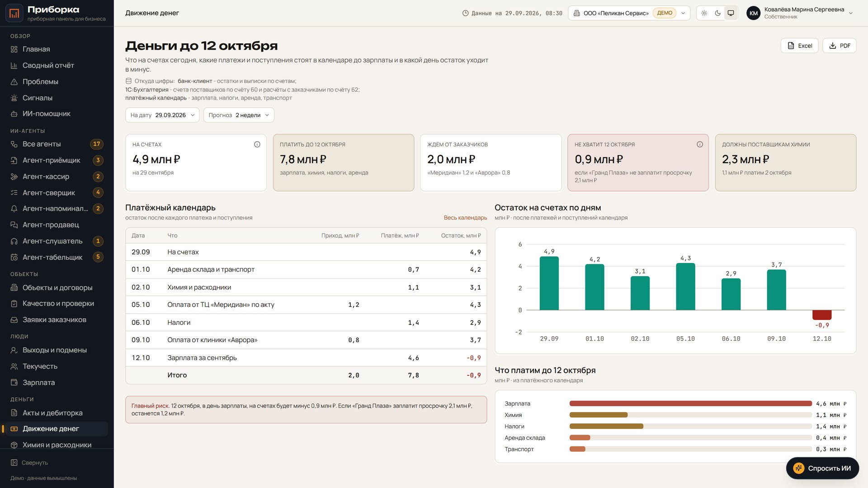
Task: Open the Весь календарь link
Action: tap(465, 218)
